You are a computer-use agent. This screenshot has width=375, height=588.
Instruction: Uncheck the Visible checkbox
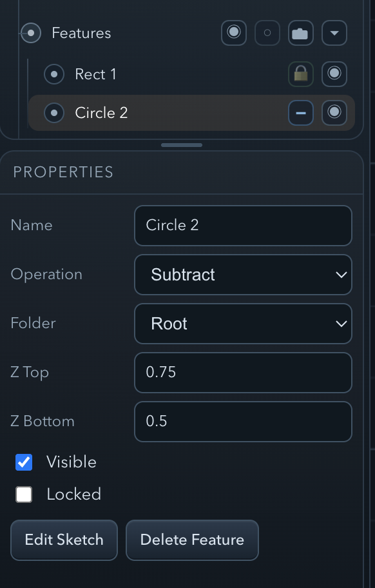tap(24, 462)
